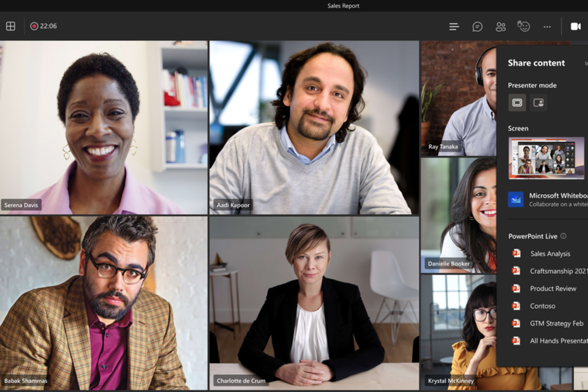Image resolution: width=588 pixels, height=392 pixels.
Task: Share the Screen thumbnail preview
Action: pyautogui.click(x=546, y=158)
